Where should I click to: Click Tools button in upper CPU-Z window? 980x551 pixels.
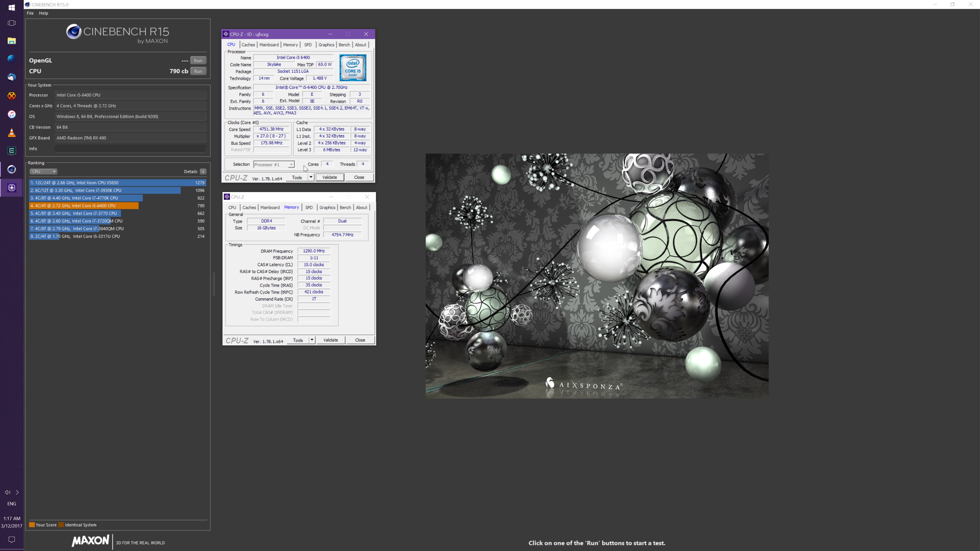(x=297, y=178)
